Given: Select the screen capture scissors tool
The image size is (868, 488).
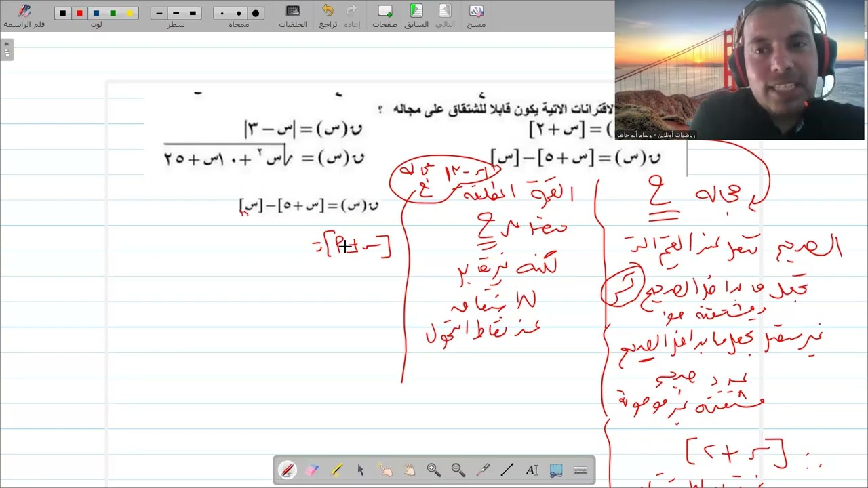Looking at the screenshot, I should (556, 470).
